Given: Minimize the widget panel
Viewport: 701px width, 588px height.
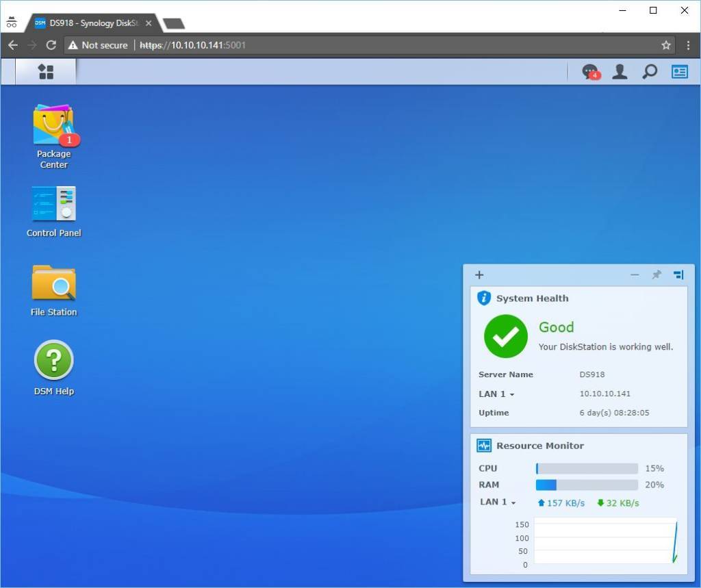Looking at the screenshot, I should coord(635,274).
